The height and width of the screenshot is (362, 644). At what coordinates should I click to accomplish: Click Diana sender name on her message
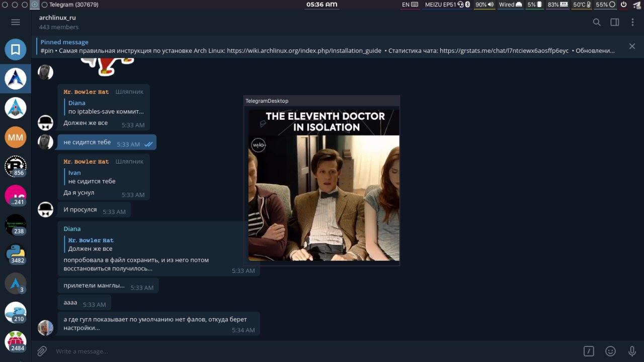coord(72,229)
